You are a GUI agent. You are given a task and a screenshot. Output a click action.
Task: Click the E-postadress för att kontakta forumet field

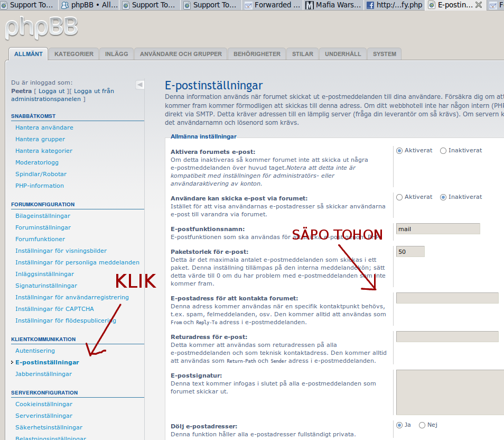point(447,298)
